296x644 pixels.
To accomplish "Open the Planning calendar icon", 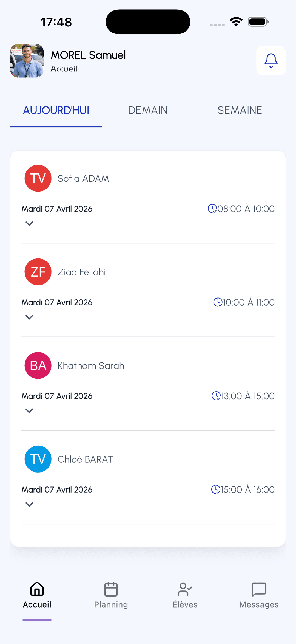I will (x=111, y=589).
